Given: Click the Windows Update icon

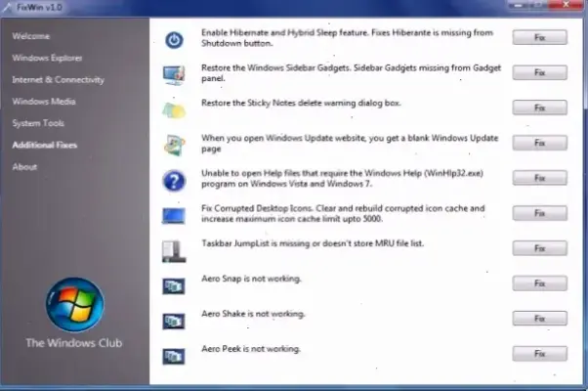Looking at the screenshot, I should (174, 145).
